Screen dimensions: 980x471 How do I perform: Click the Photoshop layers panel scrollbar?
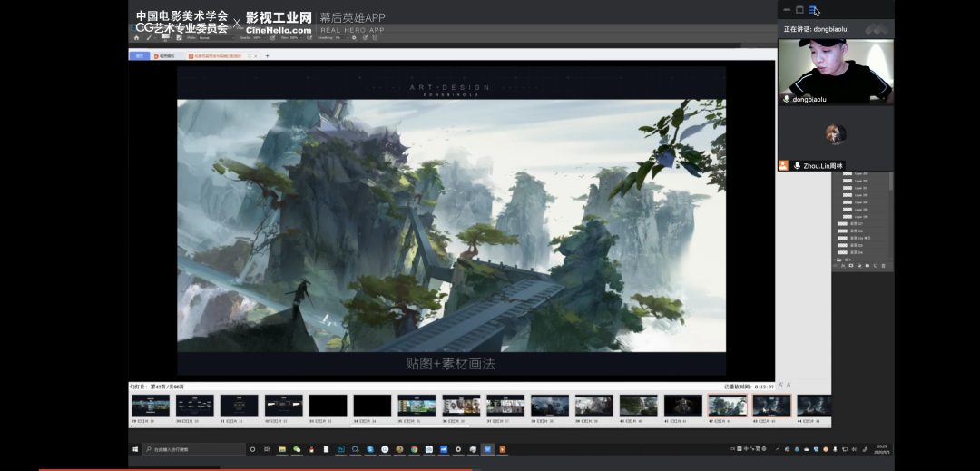click(x=891, y=182)
